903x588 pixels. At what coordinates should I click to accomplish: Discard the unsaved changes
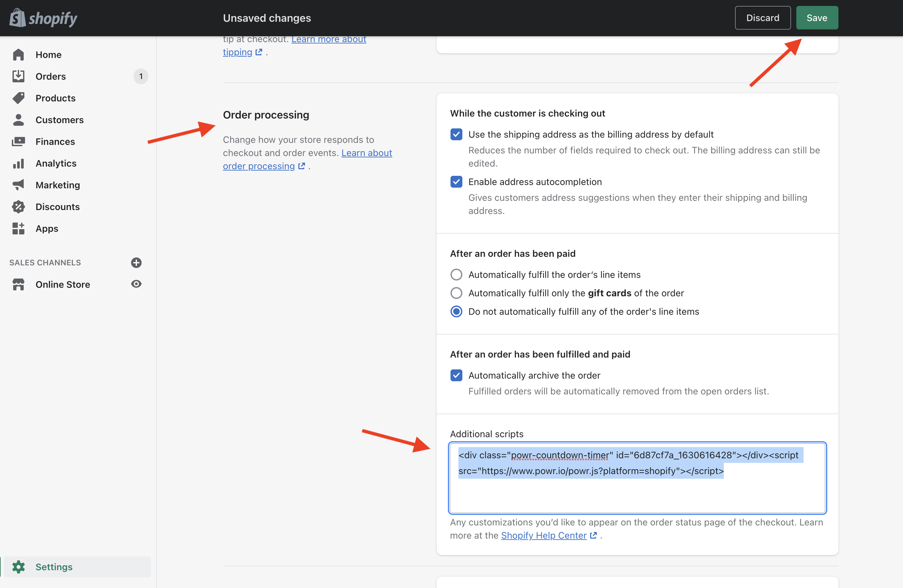(763, 18)
